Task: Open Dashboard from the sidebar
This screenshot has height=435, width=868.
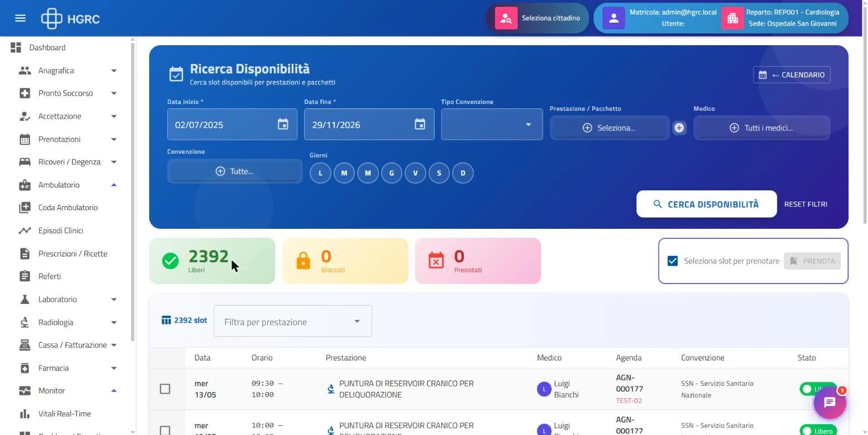Action: tap(47, 47)
